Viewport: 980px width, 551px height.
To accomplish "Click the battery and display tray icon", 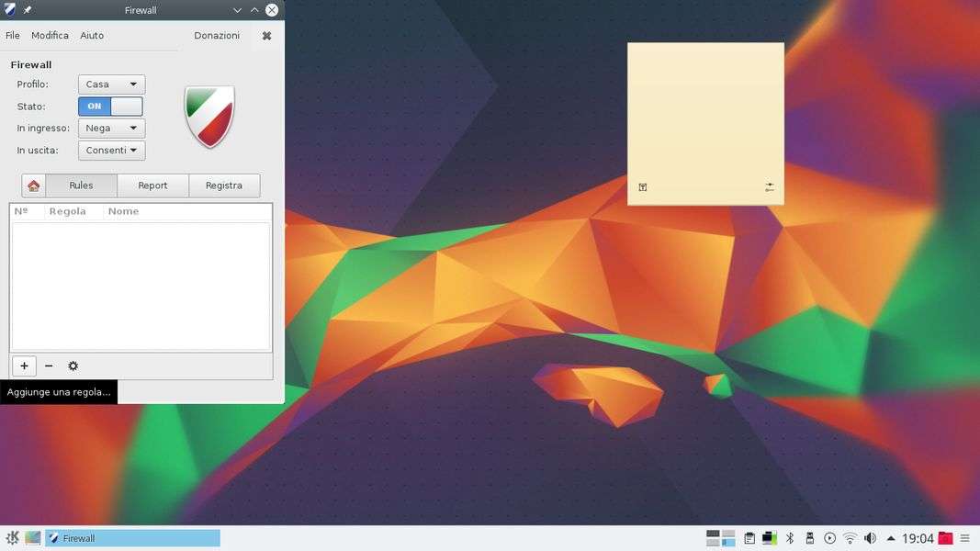I will (x=770, y=538).
